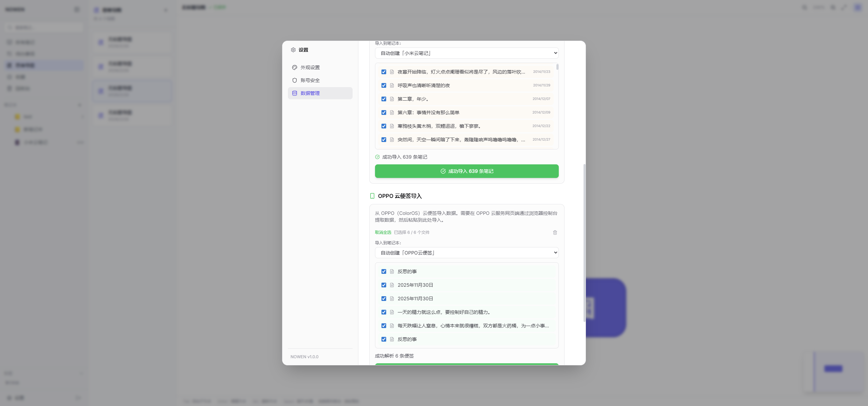Click the shield icon for 账号安全
Image resolution: width=868 pixels, height=406 pixels.
[294, 80]
